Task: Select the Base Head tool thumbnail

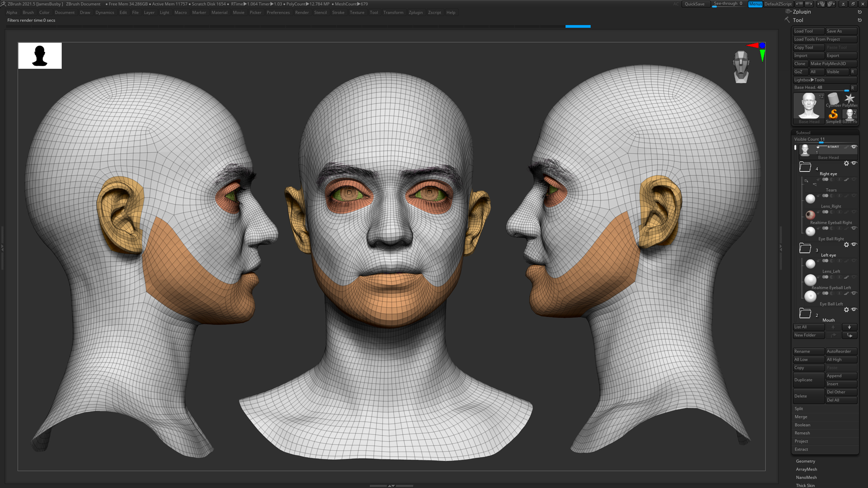Action: (809, 106)
